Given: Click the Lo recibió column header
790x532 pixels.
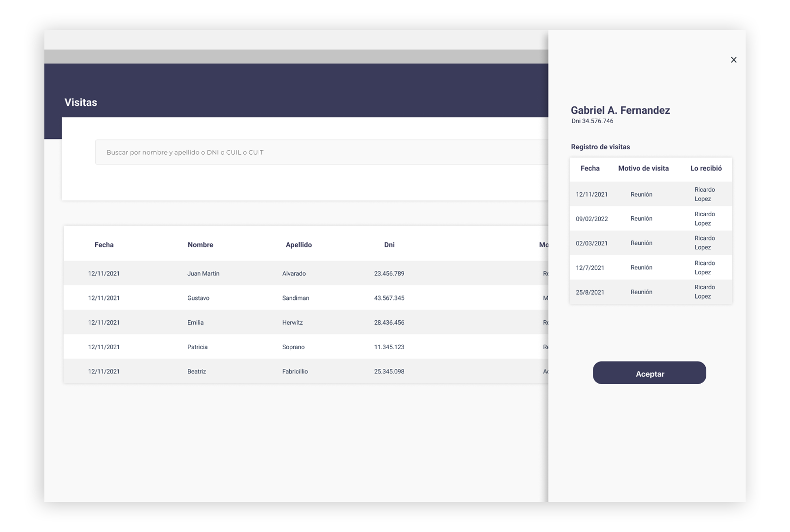Looking at the screenshot, I should pyautogui.click(x=706, y=168).
